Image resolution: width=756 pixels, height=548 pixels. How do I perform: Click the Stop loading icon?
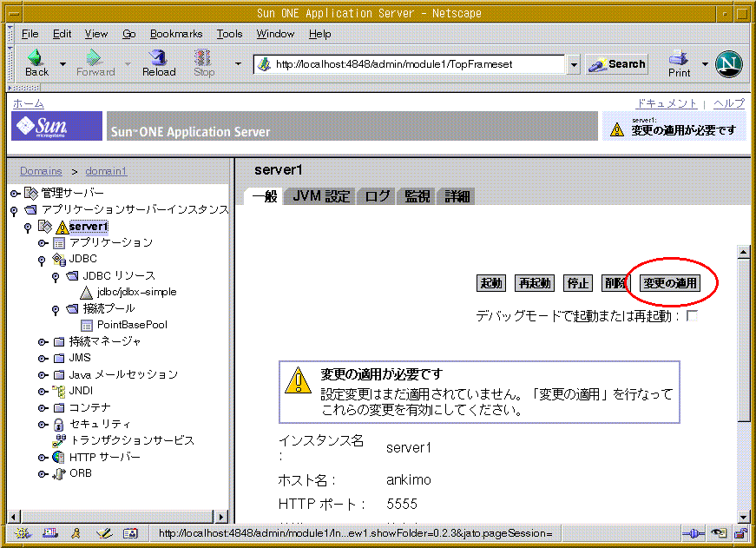click(x=203, y=57)
